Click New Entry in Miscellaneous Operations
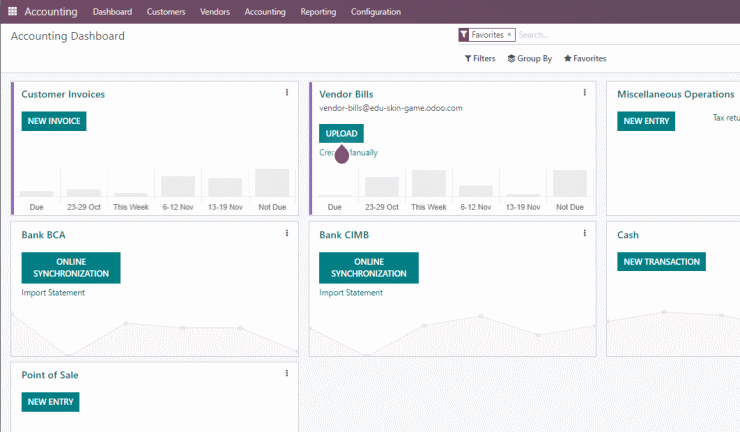The height and width of the screenshot is (432, 740). (646, 121)
